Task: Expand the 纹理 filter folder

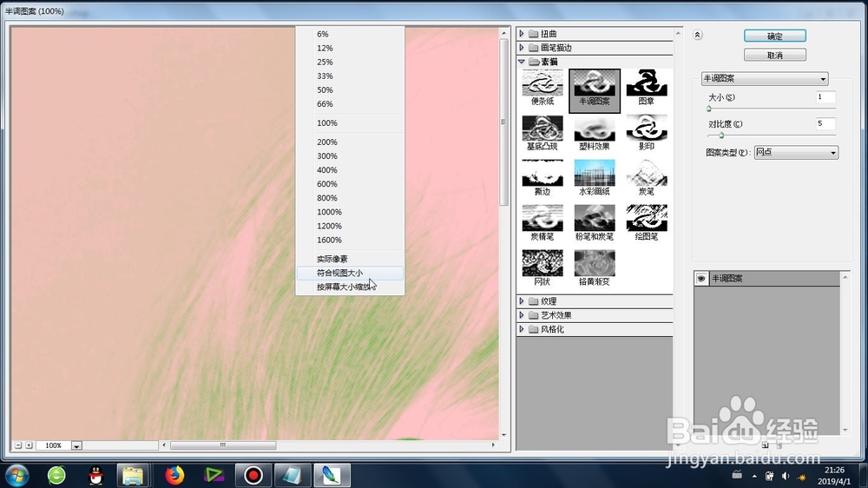Action: point(522,300)
